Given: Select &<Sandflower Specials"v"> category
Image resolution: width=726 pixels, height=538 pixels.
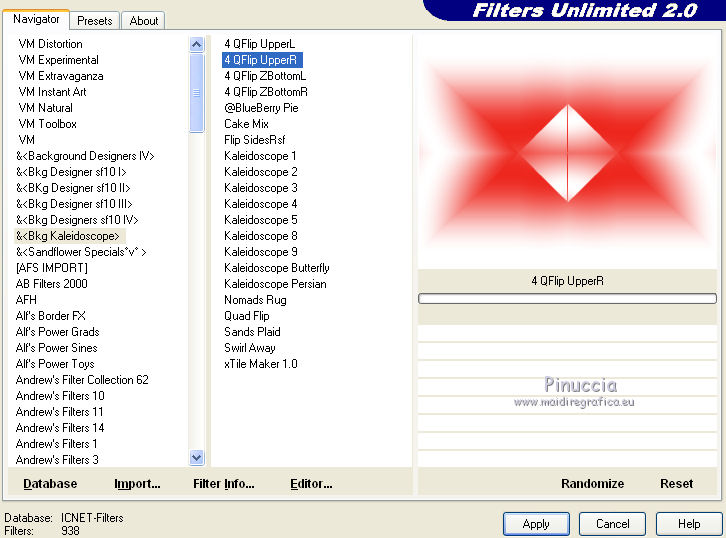Looking at the screenshot, I should pos(81,252).
